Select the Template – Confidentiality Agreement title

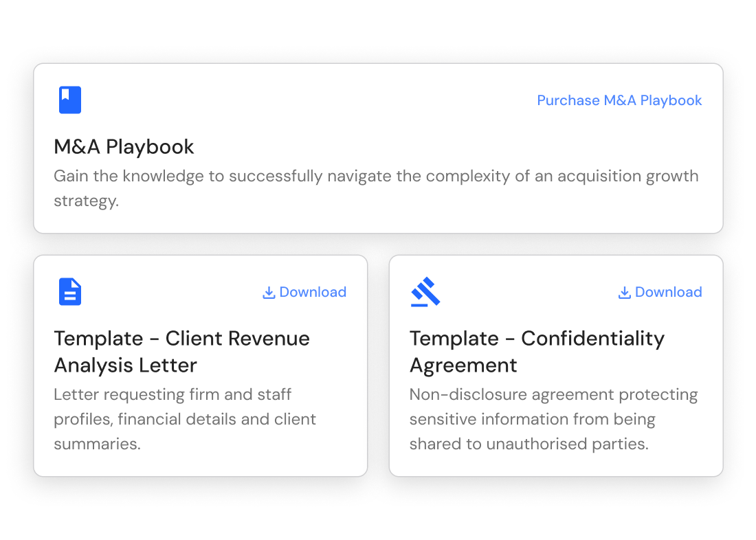[x=537, y=352]
